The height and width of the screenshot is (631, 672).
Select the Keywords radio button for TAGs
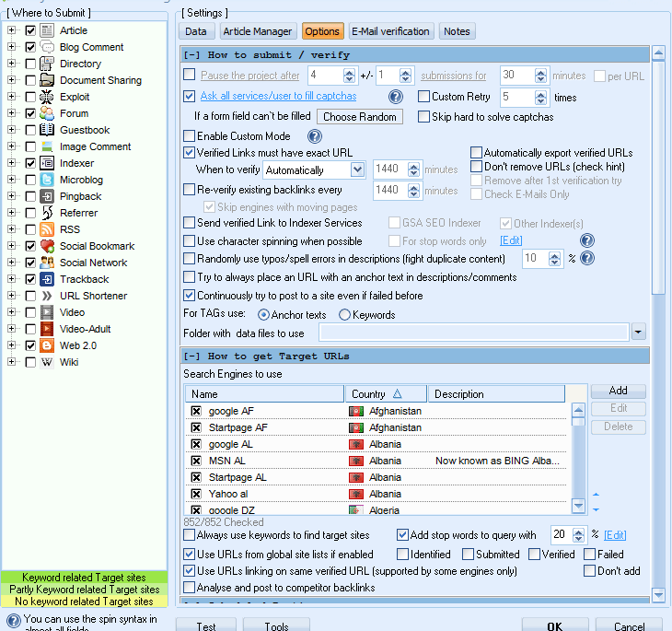pyautogui.click(x=345, y=315)
